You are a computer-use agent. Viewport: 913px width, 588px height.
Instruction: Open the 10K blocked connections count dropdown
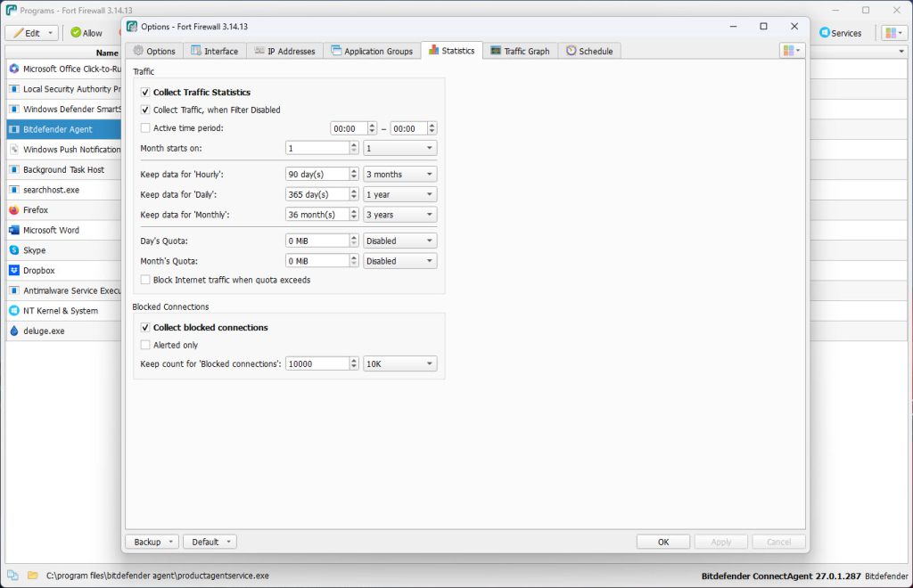pyautogui.click(x=400, y=364)
